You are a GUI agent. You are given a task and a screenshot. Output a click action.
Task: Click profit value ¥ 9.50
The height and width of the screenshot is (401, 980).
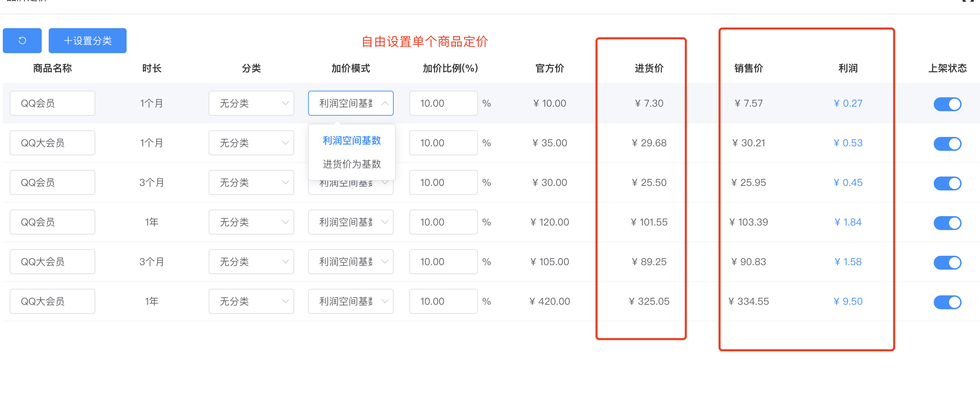point(848,301)
